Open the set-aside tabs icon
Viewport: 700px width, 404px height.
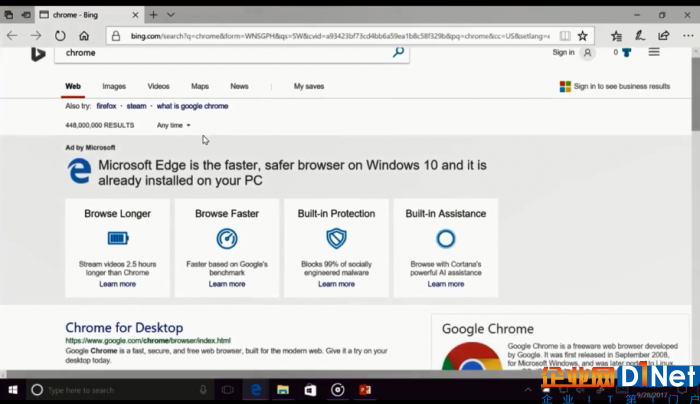click(x=9, y=15)
